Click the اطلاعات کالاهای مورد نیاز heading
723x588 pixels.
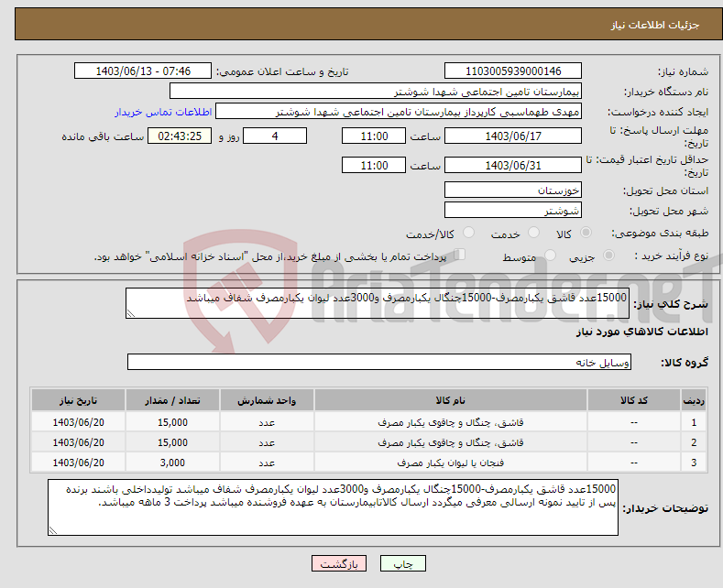click(641, 332)
